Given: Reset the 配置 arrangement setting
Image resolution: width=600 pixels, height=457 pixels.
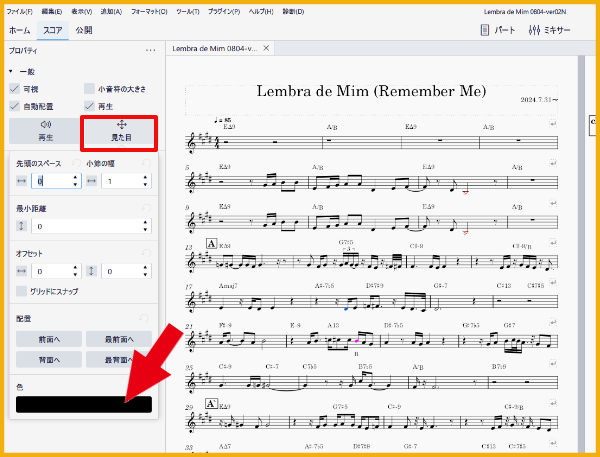Looking at the screenshot, I should [144, 318].
